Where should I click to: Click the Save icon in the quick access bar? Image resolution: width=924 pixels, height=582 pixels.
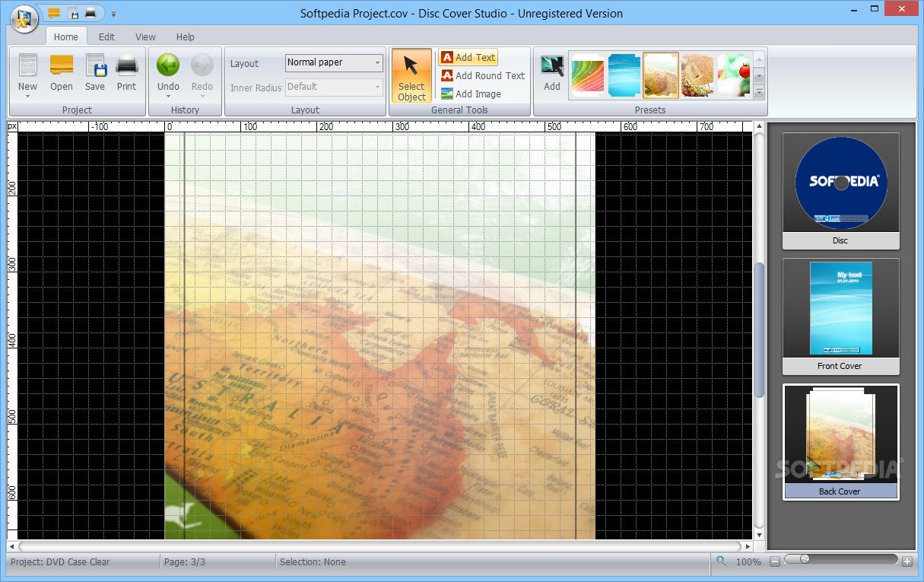coord(73,13)
